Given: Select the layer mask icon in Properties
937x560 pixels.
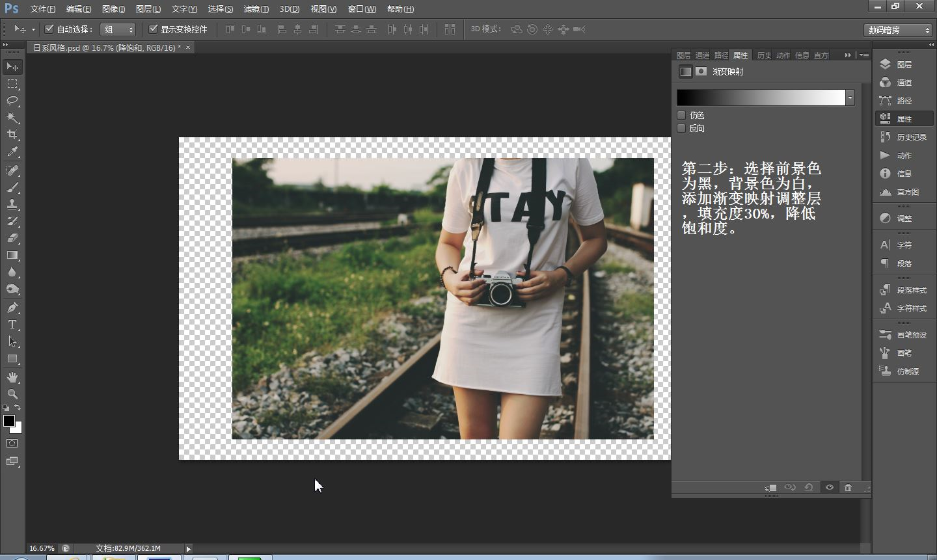Looking at the screenshot, I should [701, 72].
